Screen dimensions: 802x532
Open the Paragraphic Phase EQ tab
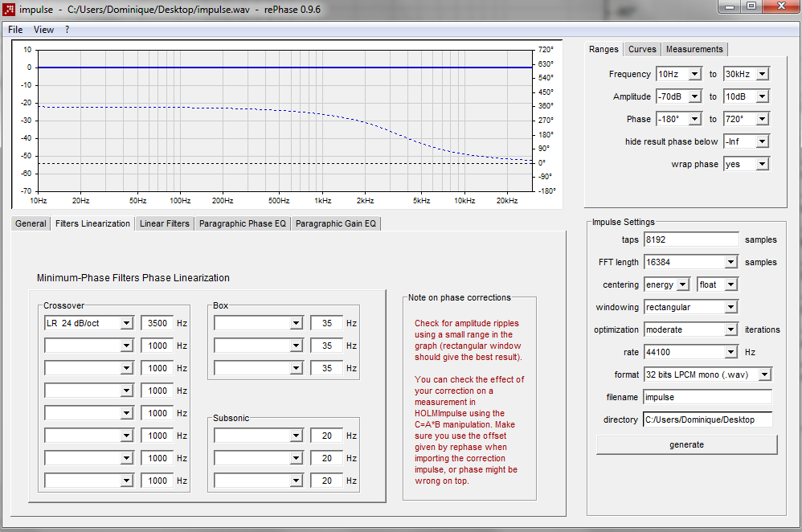click(243, 223)
